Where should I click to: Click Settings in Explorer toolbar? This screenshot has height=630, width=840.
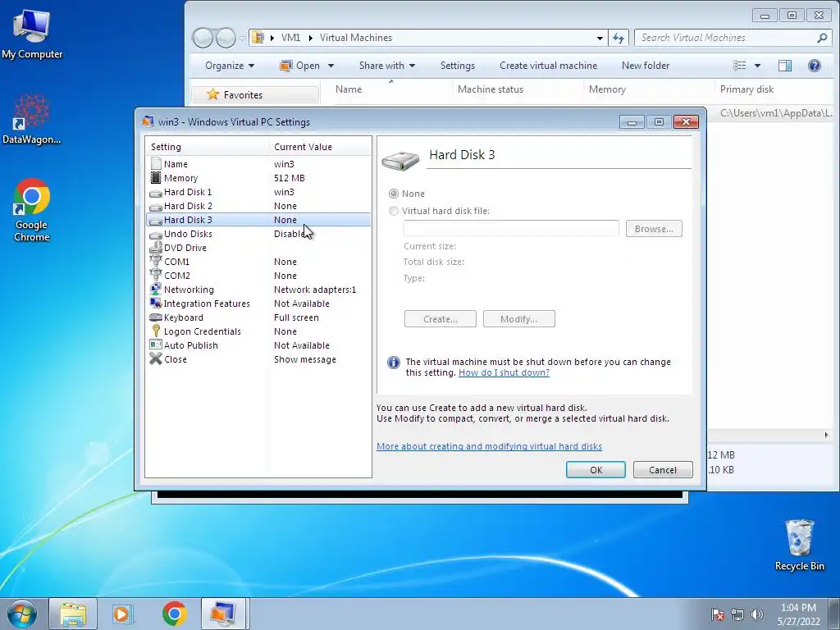[458, 66]
